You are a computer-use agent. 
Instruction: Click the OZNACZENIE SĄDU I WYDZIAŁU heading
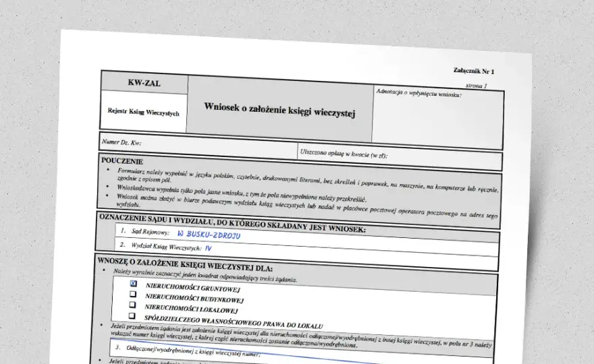click(x=232, y=223)
